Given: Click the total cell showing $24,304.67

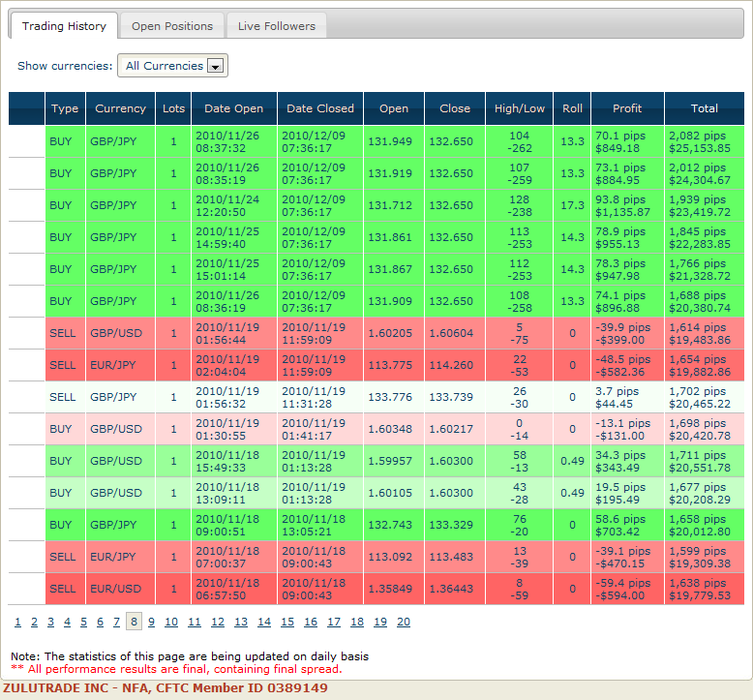Looking at the screenshot, I should coord(704,173).
